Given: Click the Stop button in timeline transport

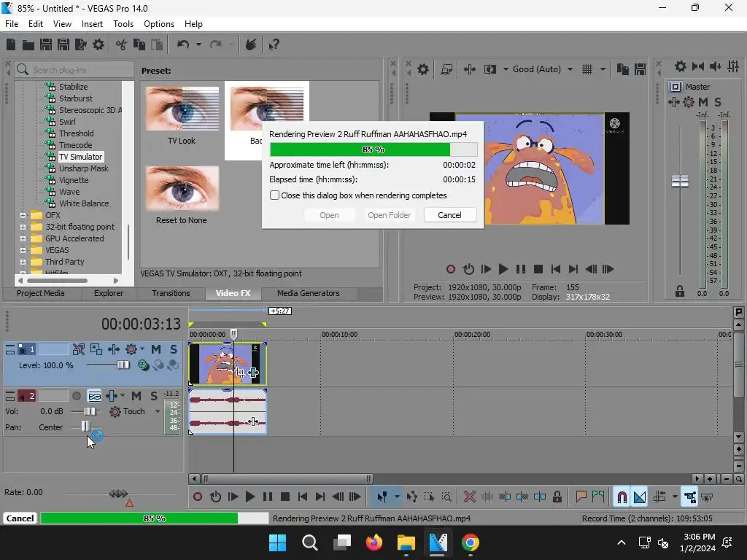Looking at the screenshot, I should tap(285, 497).
